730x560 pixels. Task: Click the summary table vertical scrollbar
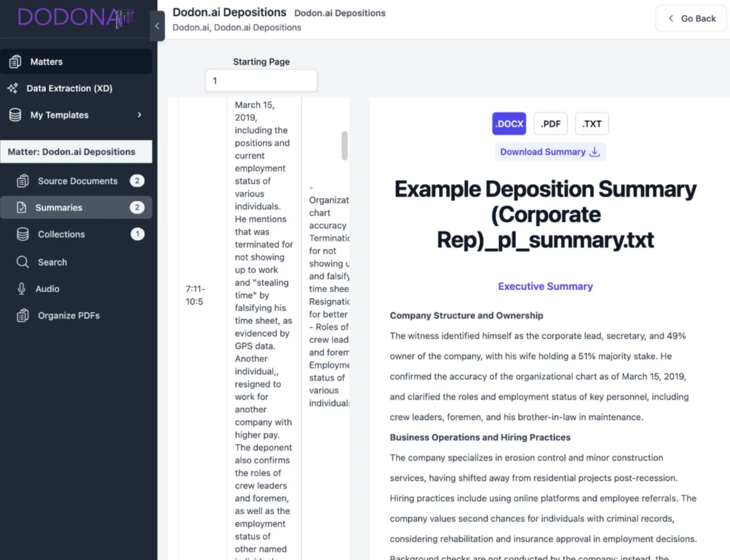coord(344,146)
